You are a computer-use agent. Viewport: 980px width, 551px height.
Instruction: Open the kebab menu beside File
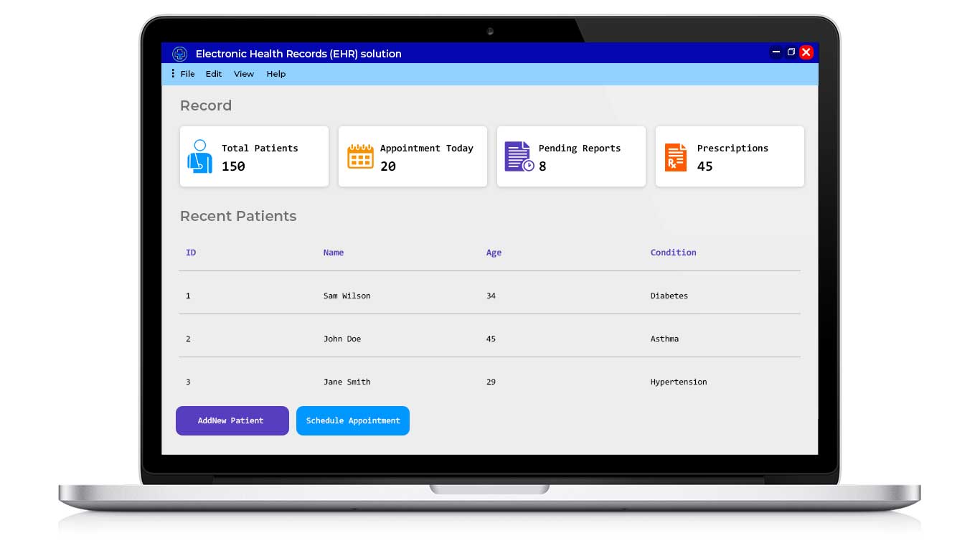pyautogui.click(x=172, y=73)
